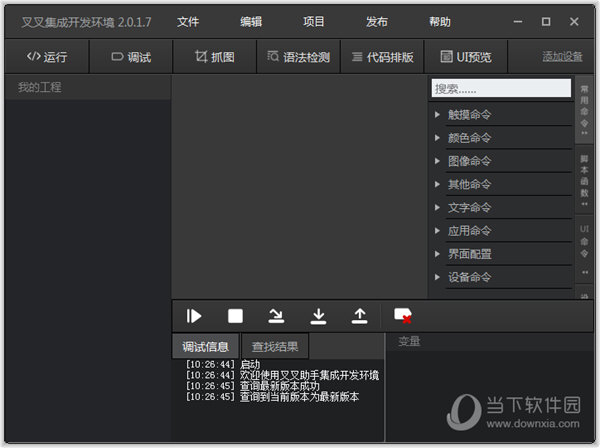Close the IDE window
The image size is (600, 448).
click(574, 22)
